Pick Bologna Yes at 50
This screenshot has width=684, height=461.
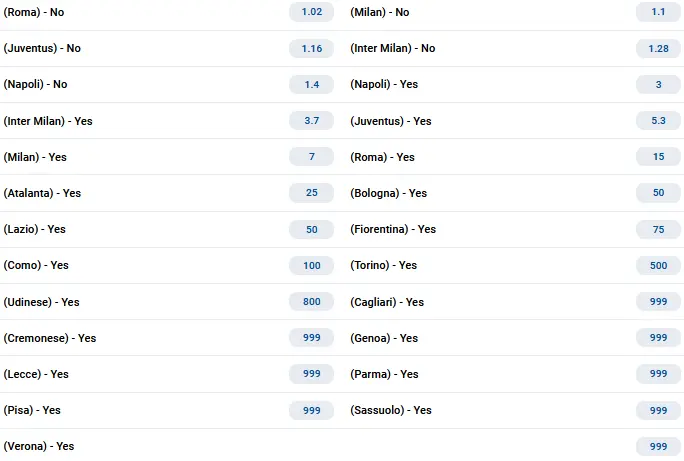(658, 193)
